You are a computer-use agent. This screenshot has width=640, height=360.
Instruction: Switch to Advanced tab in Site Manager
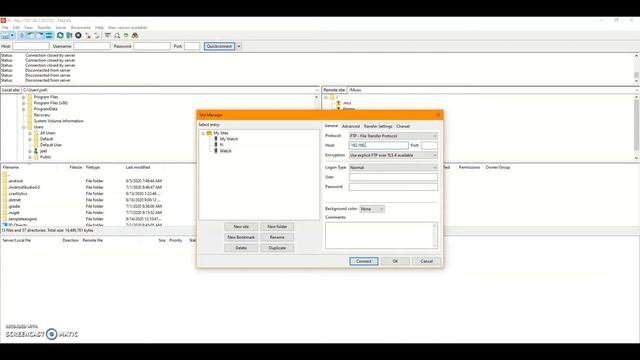351,126
